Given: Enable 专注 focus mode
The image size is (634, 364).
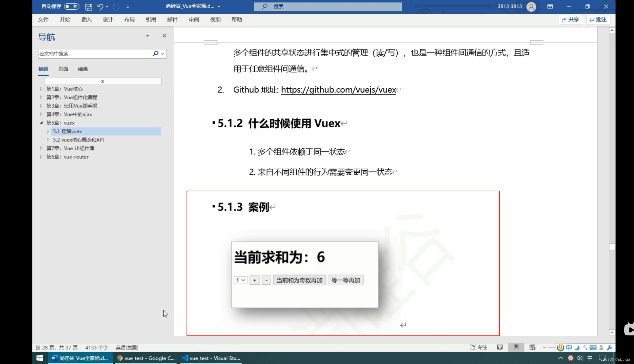Looking at the screenshot, I should point(479,348).
